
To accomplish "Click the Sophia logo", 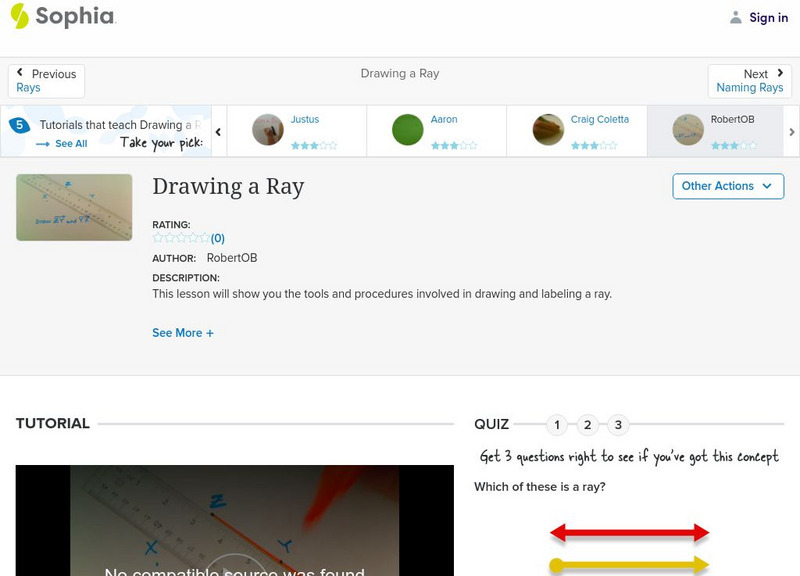I will [60, 17].
